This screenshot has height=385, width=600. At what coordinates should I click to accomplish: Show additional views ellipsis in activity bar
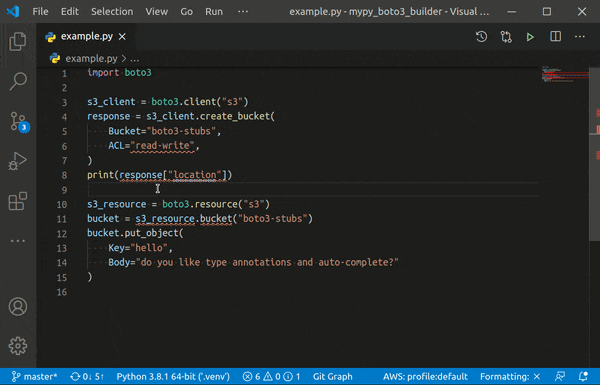point(18,241)
